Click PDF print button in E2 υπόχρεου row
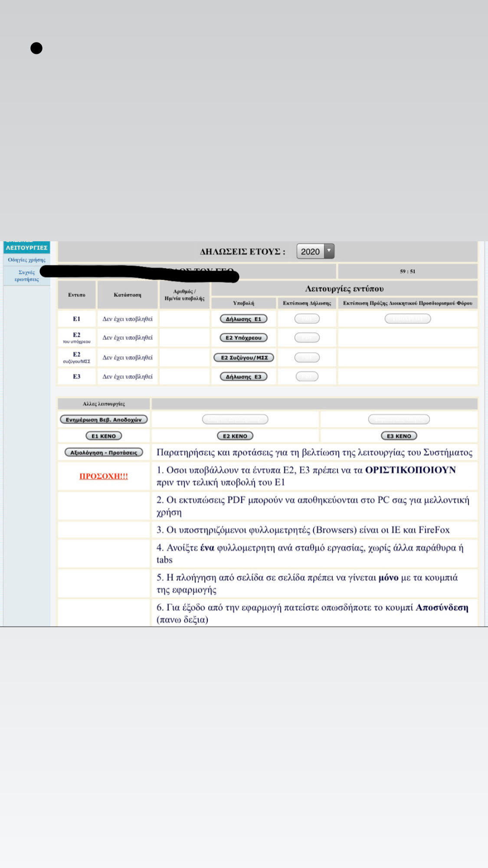The width and height of the screenshot is (488, 868). [307, 338]
